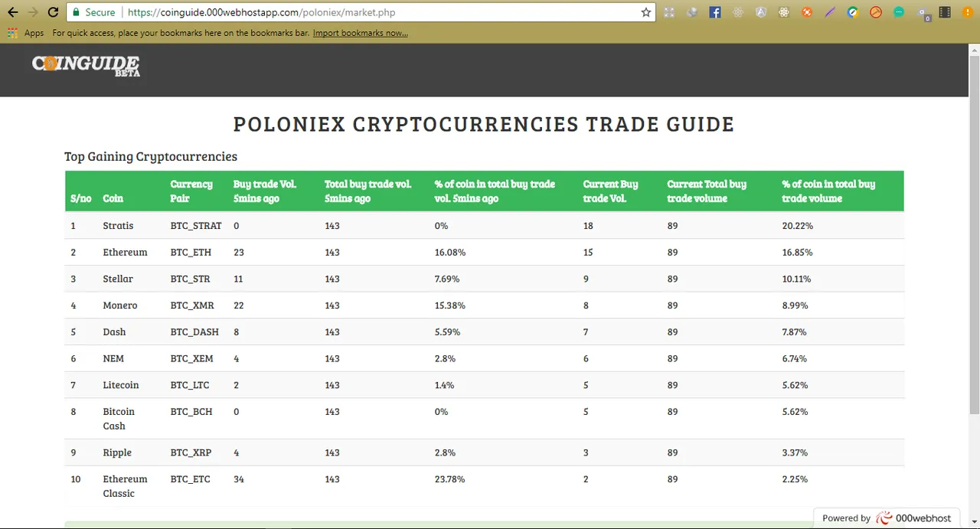The width and height of the screenshot is (980, 529).
Task: Click the browser forward arrow
Action: [x=32, y=12]
